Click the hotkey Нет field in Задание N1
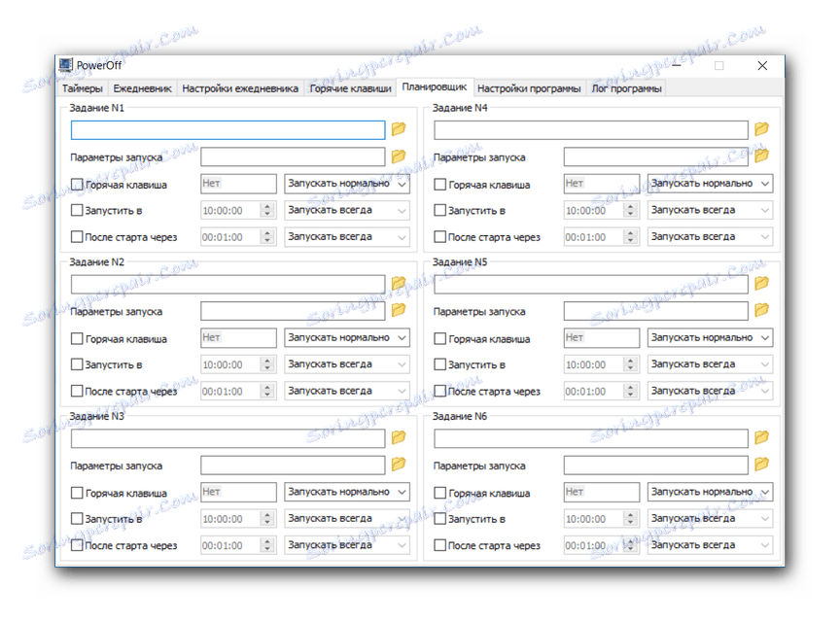The height and width of the screenshot is (622, 840). [x=239, y=184]
